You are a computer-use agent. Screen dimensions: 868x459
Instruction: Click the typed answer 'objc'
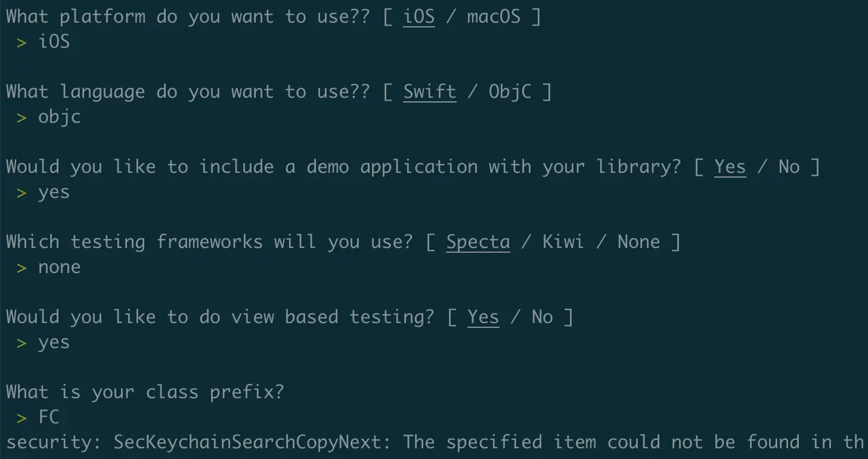pos(60,117)
